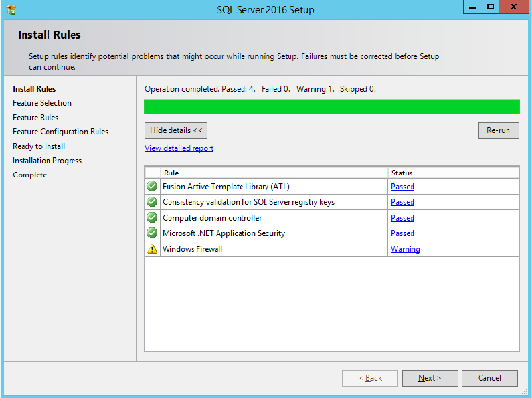Click the yellow warning icon for Windows Firewall
The height and width of the screenshot is (398, 532).
coord(153,249)
